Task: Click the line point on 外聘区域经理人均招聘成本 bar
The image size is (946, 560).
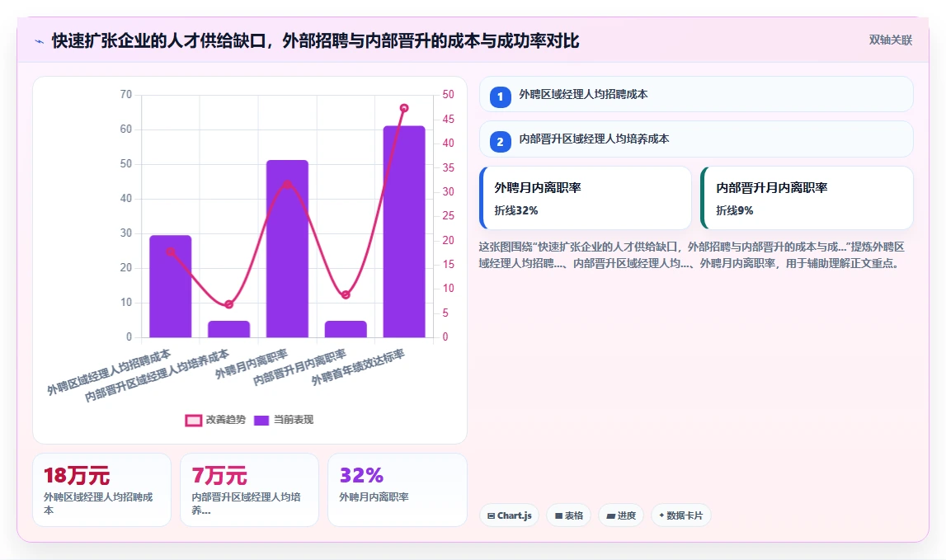Action: [171, 252]
